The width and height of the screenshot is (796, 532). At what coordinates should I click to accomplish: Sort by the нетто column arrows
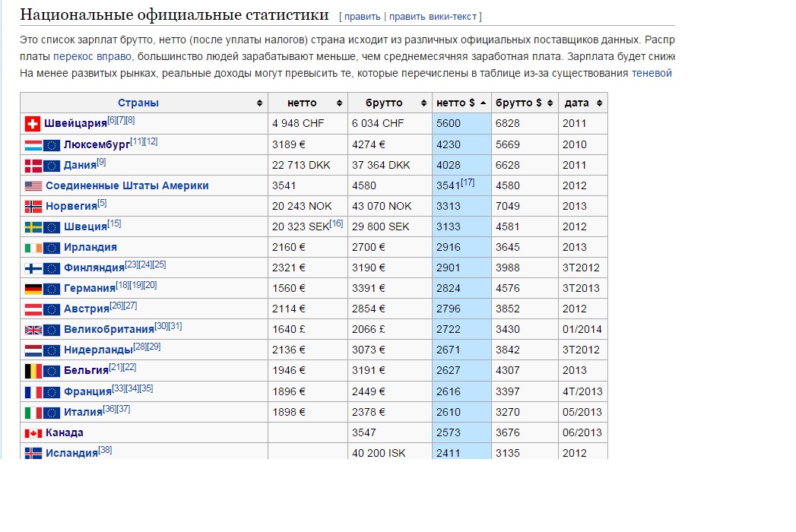click(339, 103)
